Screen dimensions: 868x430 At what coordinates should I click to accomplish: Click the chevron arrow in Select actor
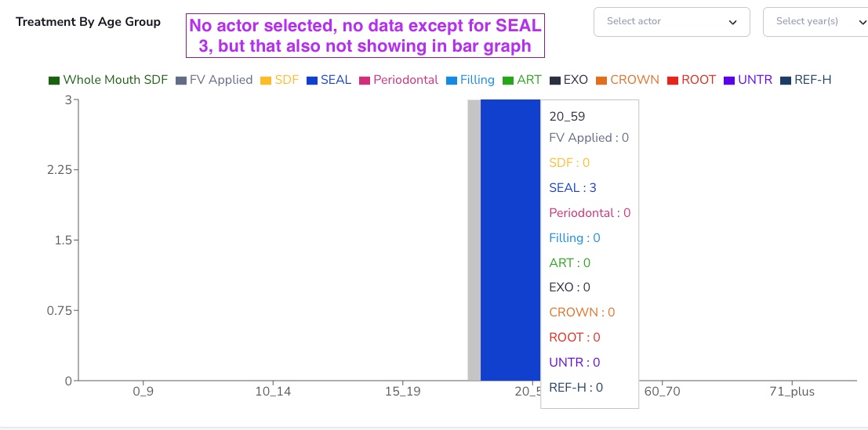[x=733, y=22]
